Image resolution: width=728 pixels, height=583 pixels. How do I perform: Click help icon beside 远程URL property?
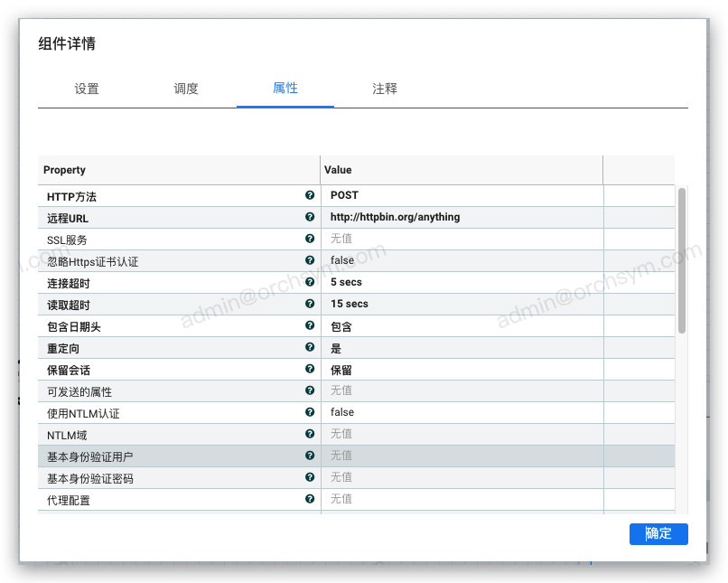(x=310, y=217)
